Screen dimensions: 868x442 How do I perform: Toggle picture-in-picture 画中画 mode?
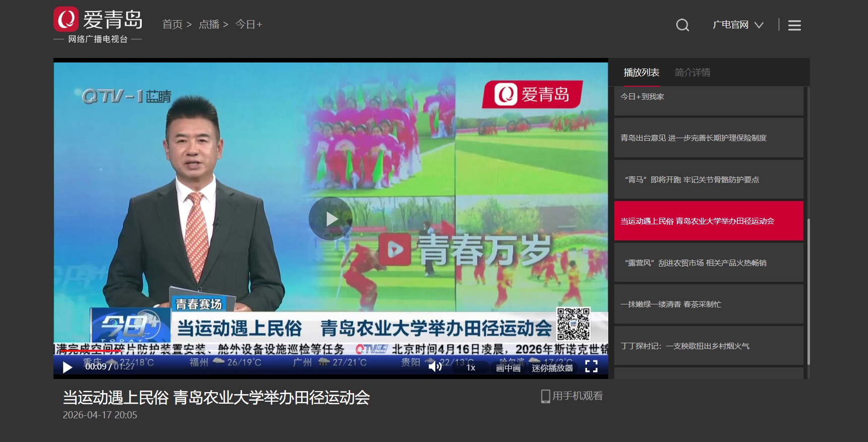click(x=508, y=368)
